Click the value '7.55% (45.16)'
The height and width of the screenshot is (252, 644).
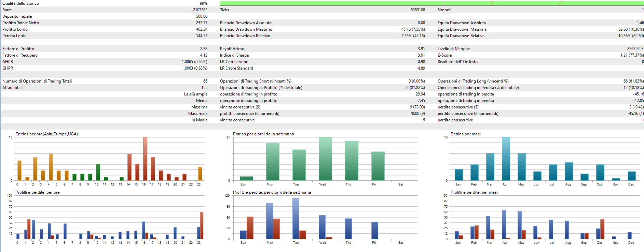click(413, 36)
